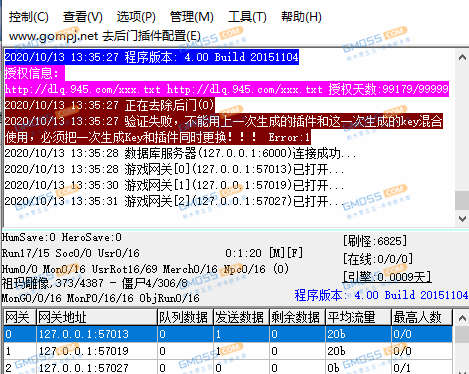Click the log scrollbar thumb

click(x=462, y=200)
